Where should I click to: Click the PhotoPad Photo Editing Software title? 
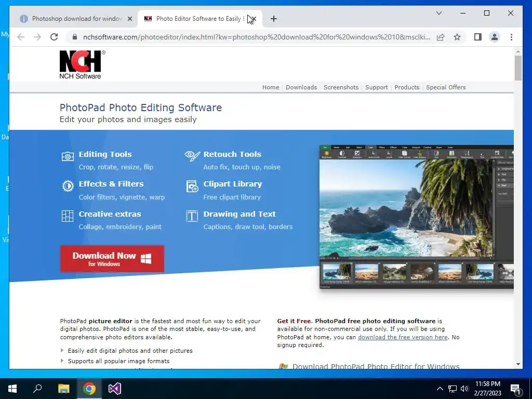pyautogui.click(x=141, y=108)
